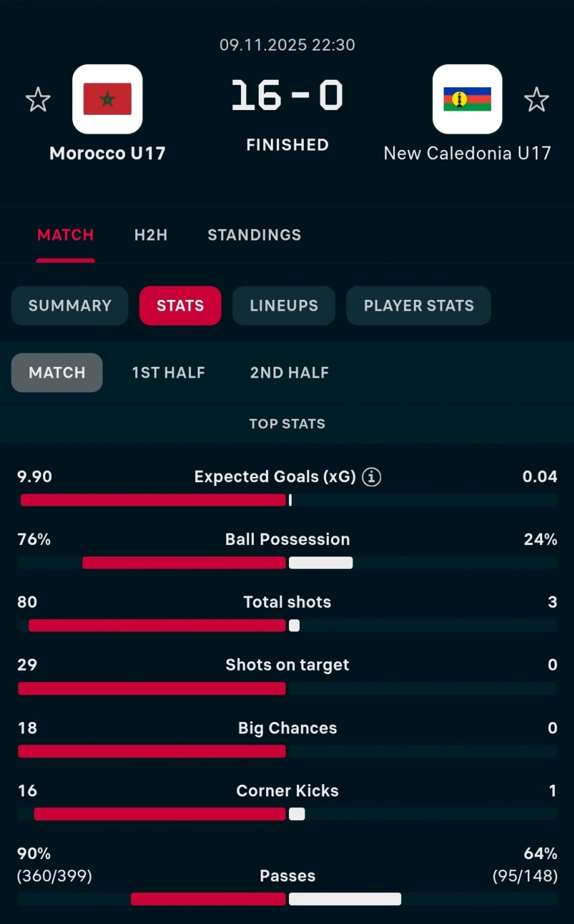Click the Expected Goals info icon
Image resolution: width=574 pixels, height=924 pixels.
tap(371, 478)
